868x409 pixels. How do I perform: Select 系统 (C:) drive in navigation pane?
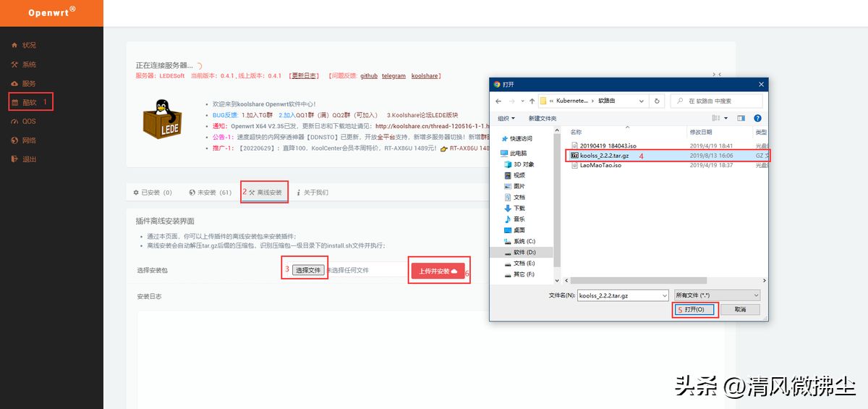519,241
